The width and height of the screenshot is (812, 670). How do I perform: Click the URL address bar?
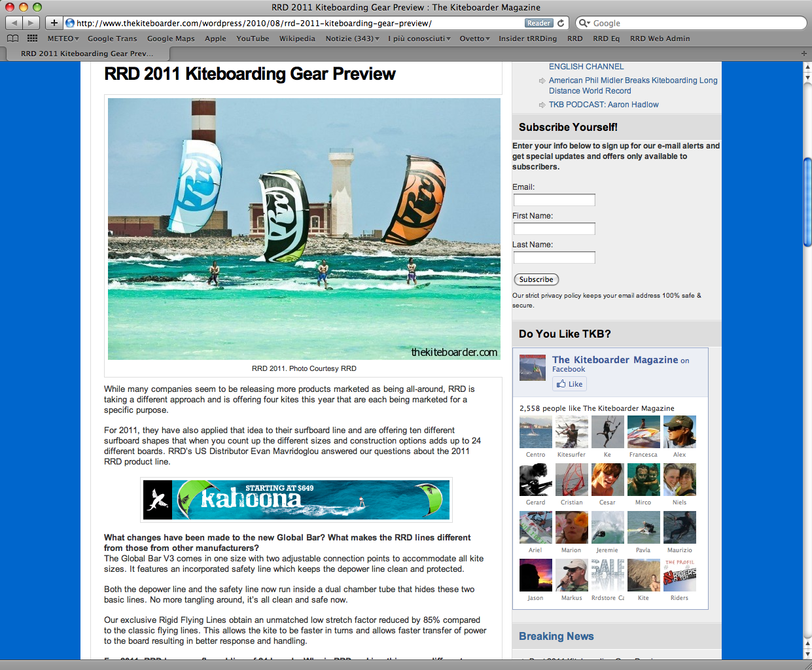tap(298, 23)
